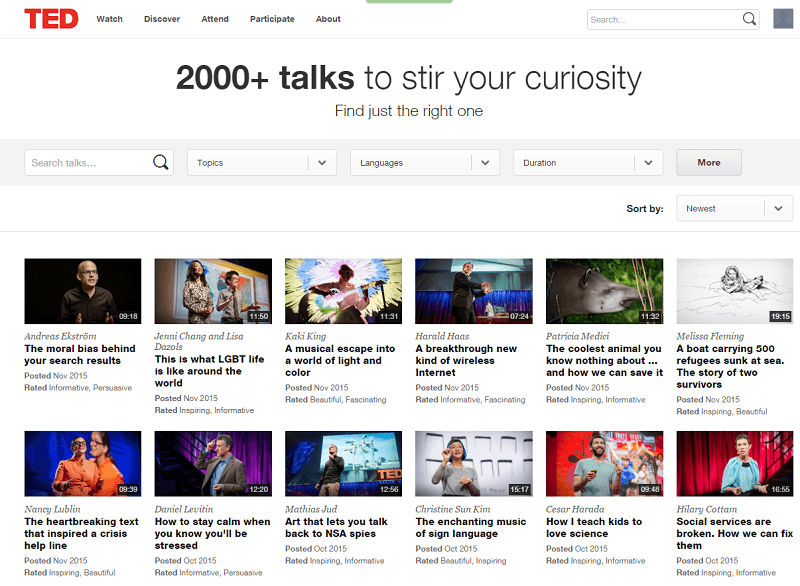
Task: Open "This is what LGBT life is like" link
Action: pyautogui.click(x=209, y=371)
